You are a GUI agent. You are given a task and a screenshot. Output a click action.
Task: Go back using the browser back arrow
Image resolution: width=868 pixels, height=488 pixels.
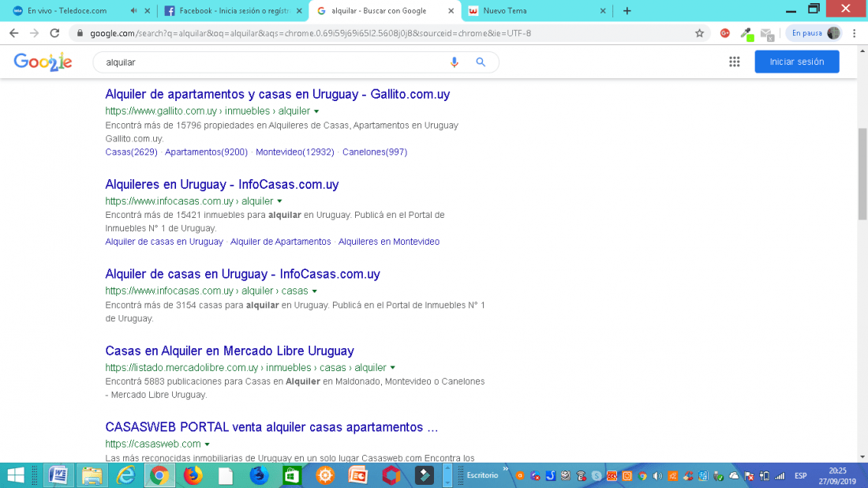click(x=14, y=33)
